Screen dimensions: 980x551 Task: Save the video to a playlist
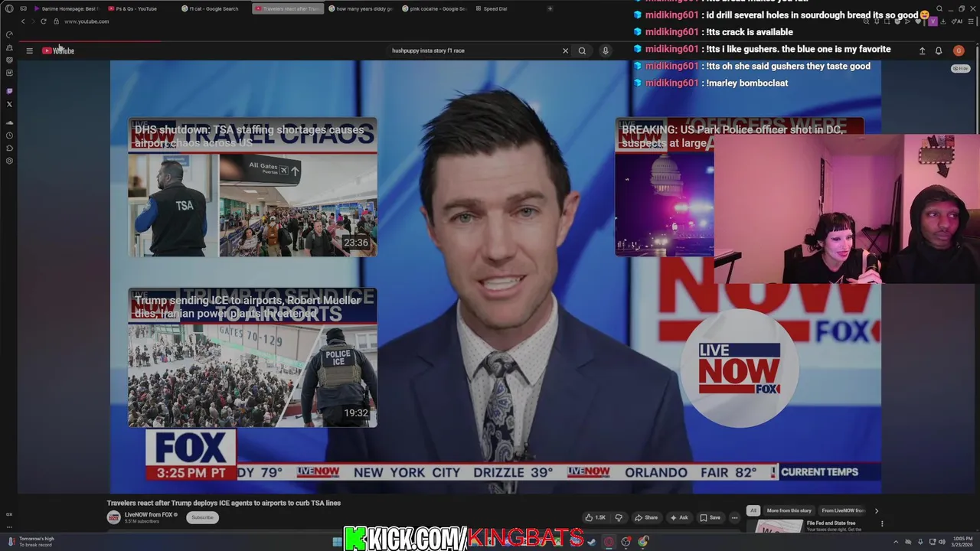(x=710, y=517)
